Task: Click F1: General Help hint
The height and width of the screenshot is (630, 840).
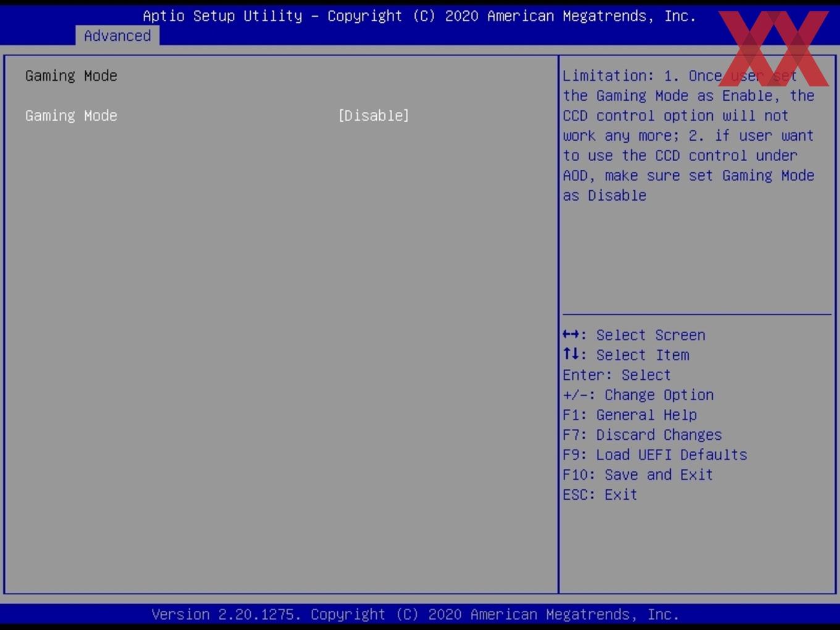Action: [x=629, y=414]
